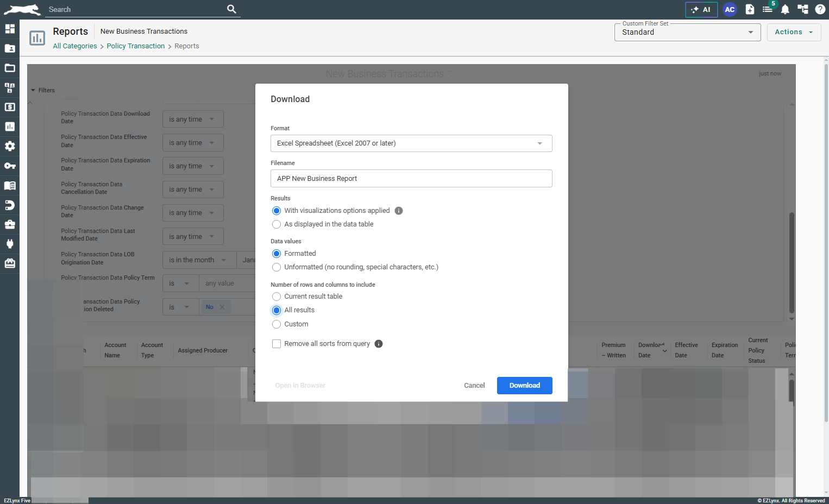Open Download Date 'is any time' dropdown

193,119
